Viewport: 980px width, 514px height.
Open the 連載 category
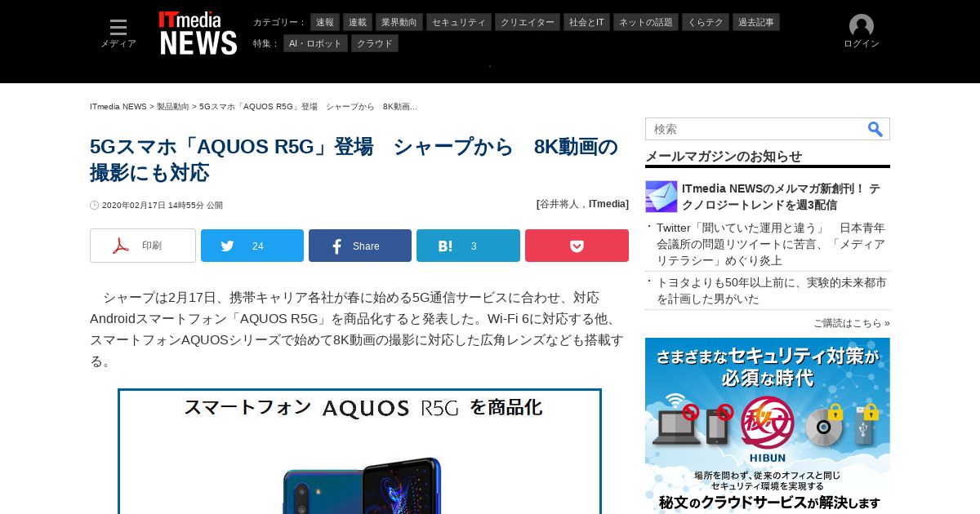pos(358,22)
